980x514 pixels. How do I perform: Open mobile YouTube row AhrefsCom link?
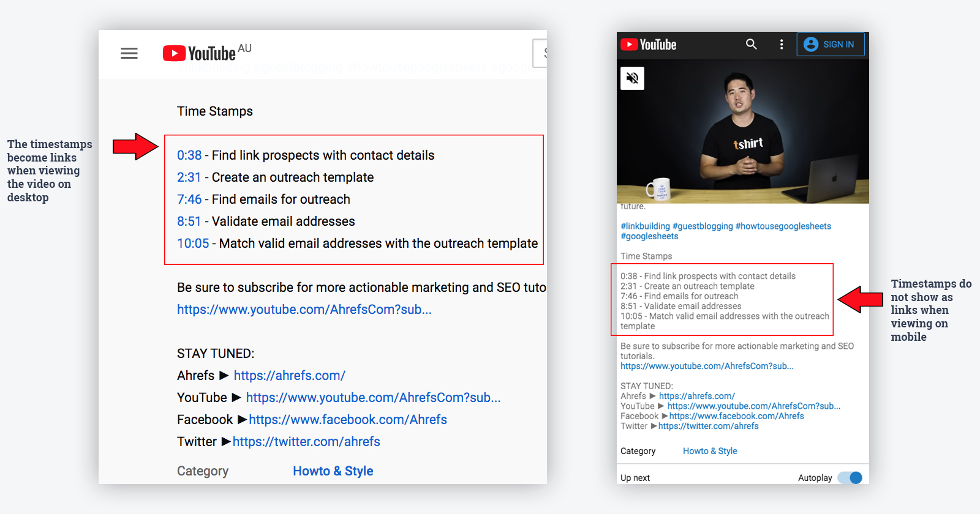(754, 406)
